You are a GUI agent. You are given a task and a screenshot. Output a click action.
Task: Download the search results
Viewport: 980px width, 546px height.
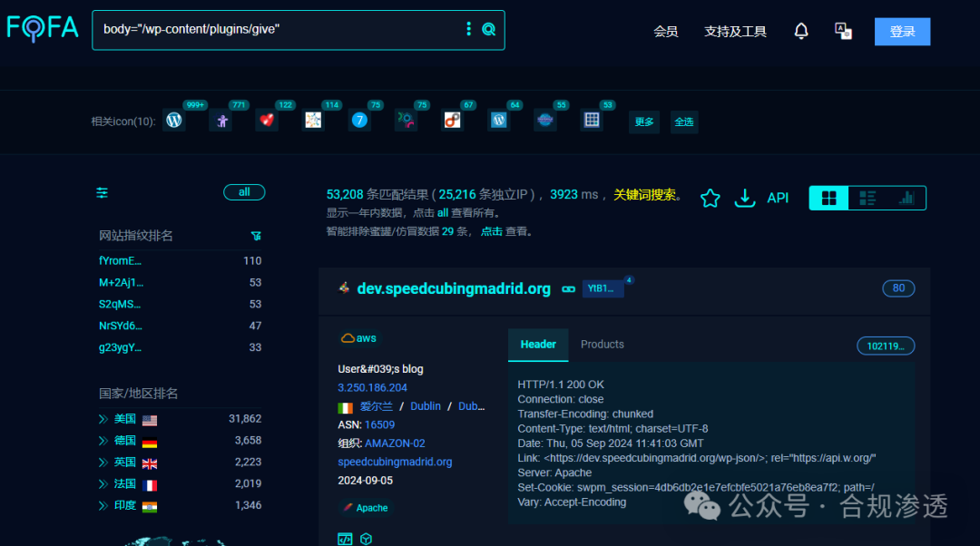(x=744, y=198)
